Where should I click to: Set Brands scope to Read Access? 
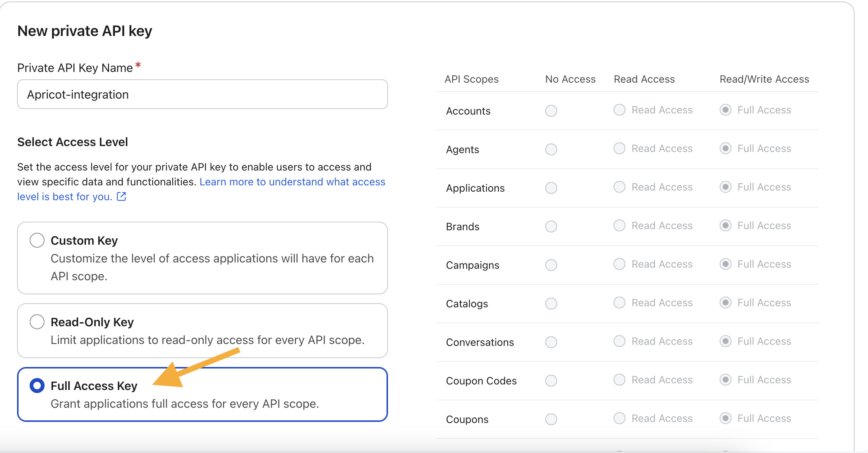tap(619, 225)
